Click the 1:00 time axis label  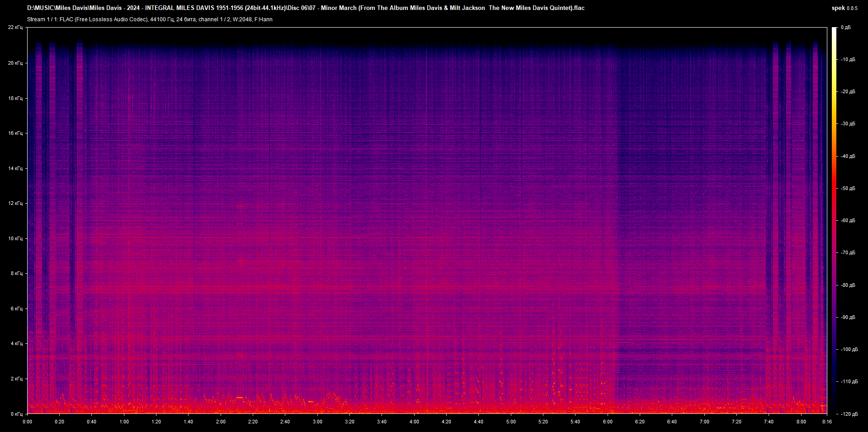coord(124,422)
